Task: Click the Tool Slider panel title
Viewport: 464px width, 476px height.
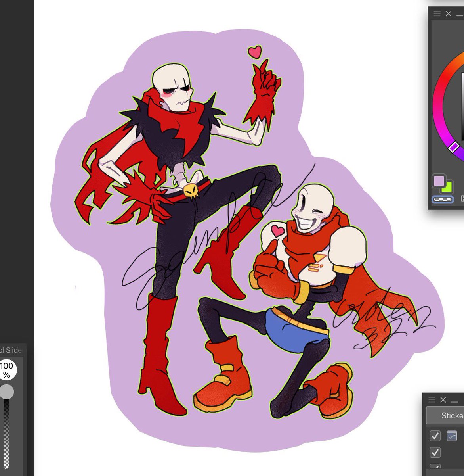Action: click(x=11, y=350)
